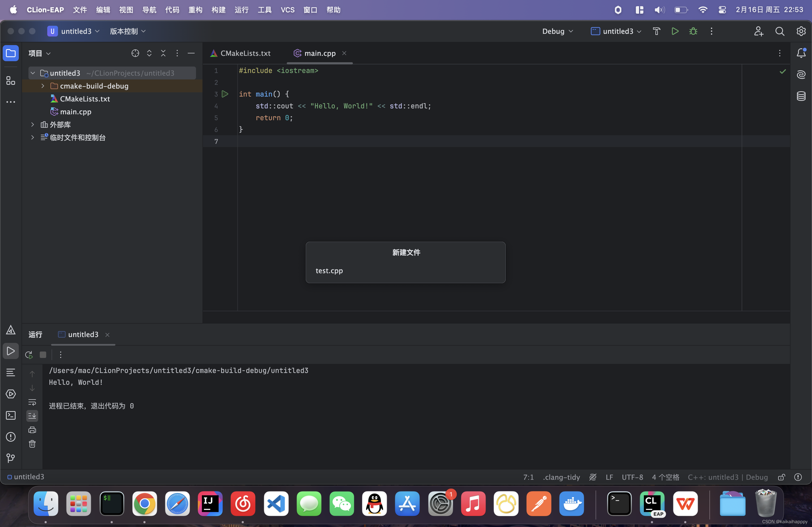Start debugging with the bug icon
The width and height of the screenshot is (812, 527).
[x=693, y=31]
